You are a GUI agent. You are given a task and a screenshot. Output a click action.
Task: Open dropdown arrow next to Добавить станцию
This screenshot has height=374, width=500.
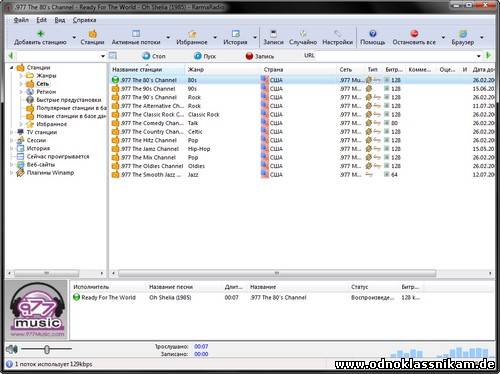[74, 37]
